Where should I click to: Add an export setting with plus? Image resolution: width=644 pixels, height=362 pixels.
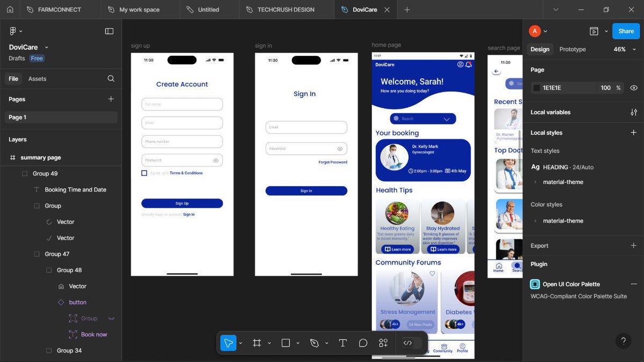(x=634, y=246)
